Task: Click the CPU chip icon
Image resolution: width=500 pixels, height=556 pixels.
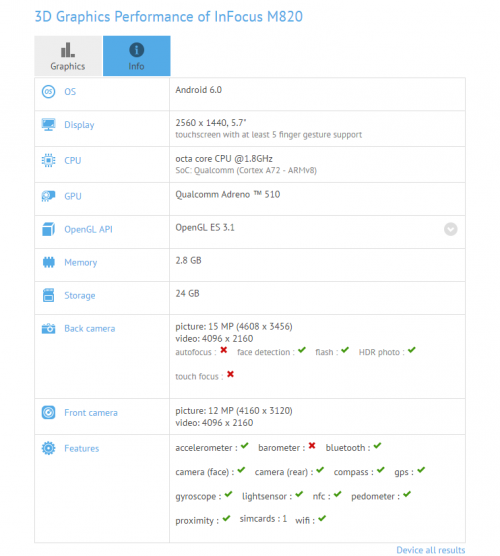Action: [x=49, y=160]
